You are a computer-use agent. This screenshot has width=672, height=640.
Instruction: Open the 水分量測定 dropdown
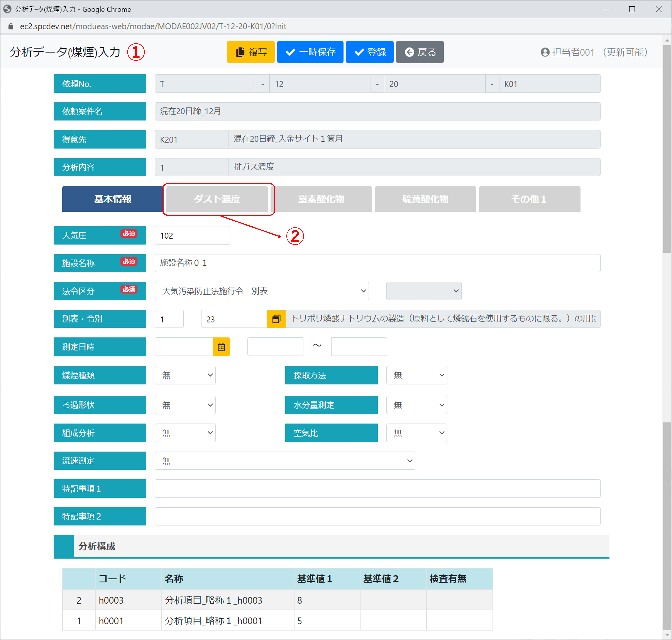[417, 405]
